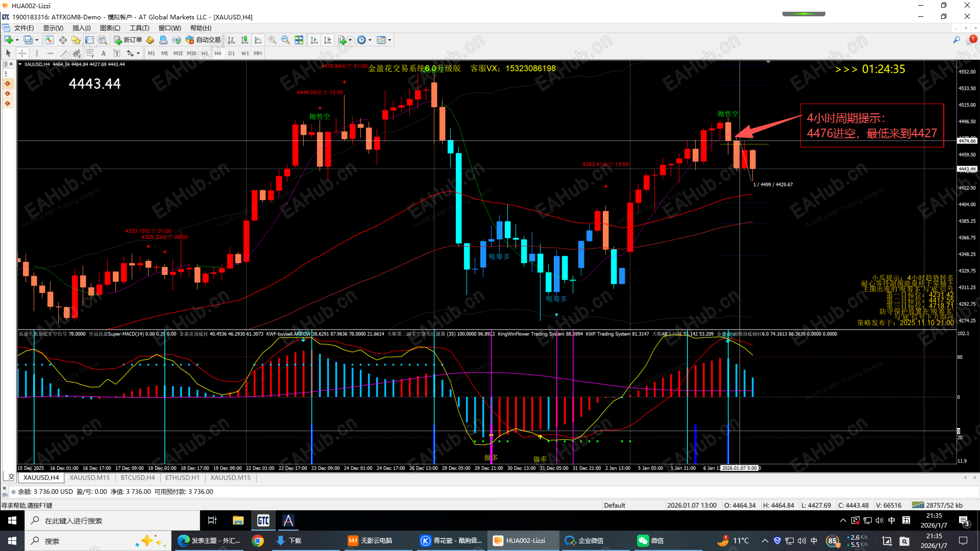
Task: Expand the periodicity clock dropdown arrow
Action: tap(371, 40)
